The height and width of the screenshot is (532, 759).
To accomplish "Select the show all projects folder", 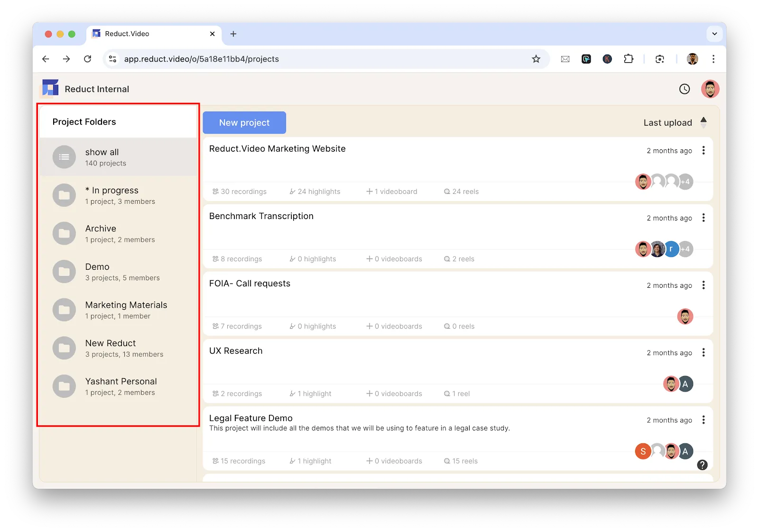I will pyautogui.click(x=118, y=157).
